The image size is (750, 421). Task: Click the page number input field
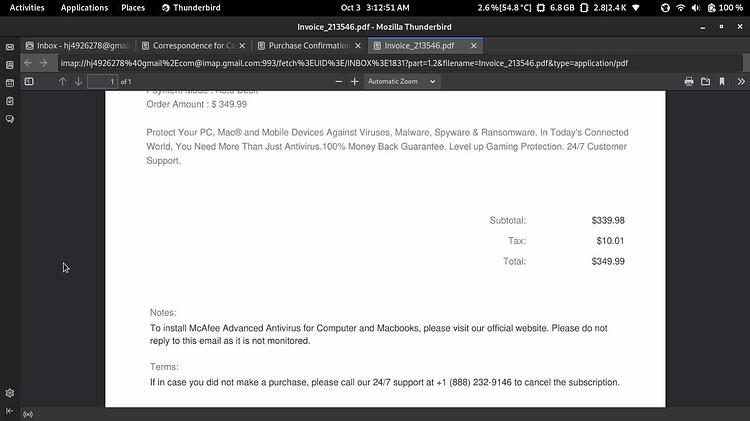pos(102,82)
